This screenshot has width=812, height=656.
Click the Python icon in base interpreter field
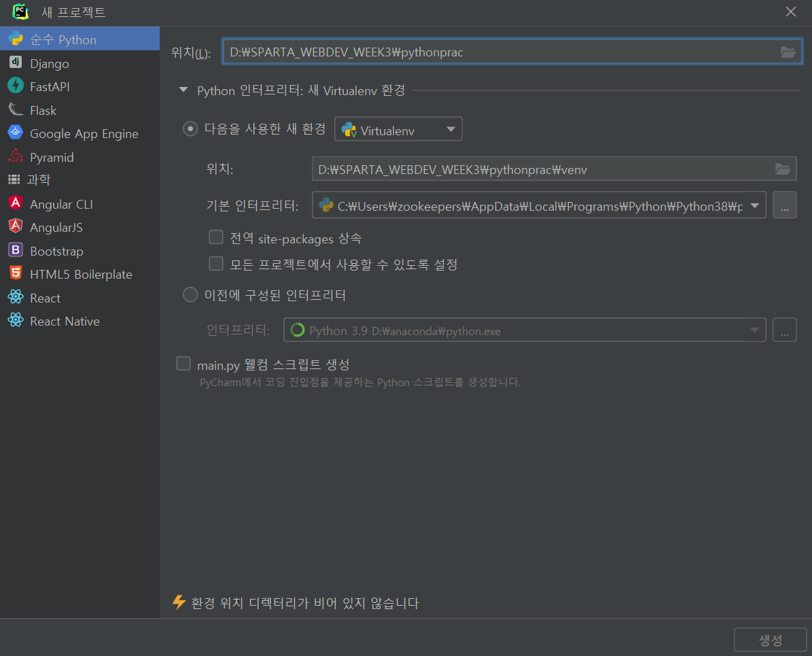pos(326,205)
